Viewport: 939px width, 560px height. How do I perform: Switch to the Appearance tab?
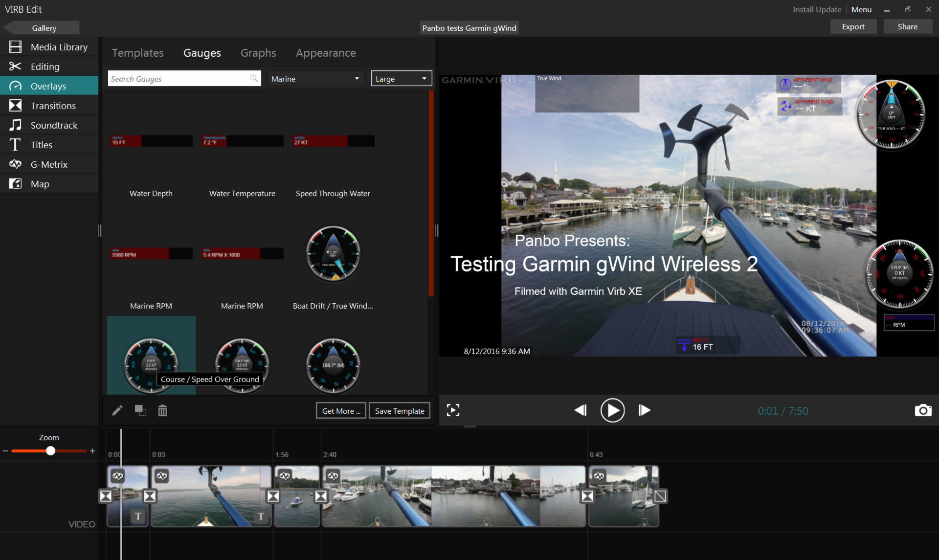(326, 53)
